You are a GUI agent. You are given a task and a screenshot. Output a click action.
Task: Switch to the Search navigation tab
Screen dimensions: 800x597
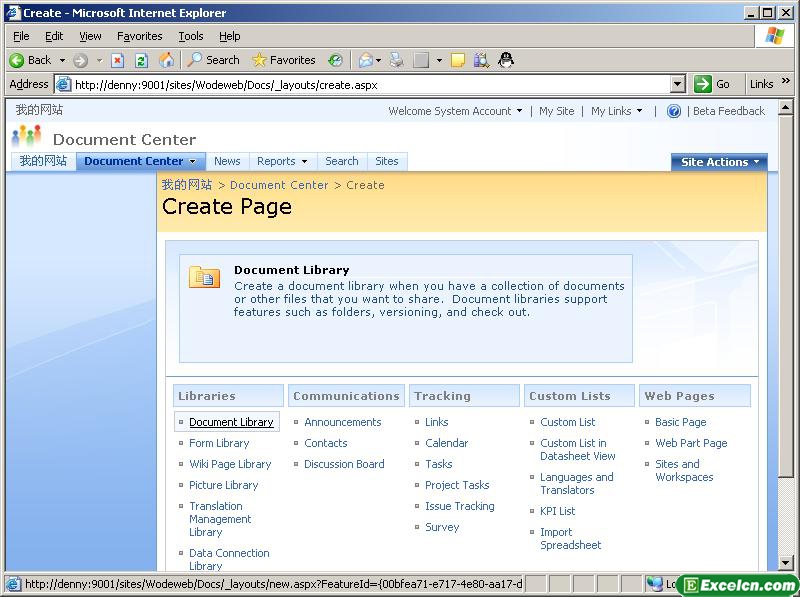342,161
